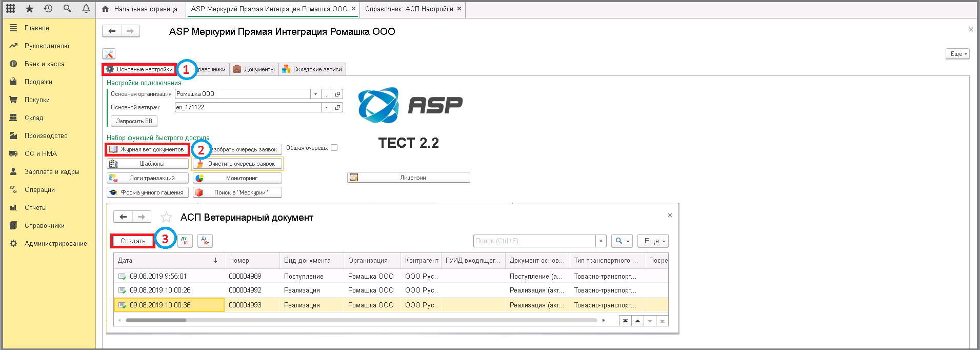Select the Основные настройки tab
Image resolution: width=980 pixels, height=350 pixels.
point(139,69)
